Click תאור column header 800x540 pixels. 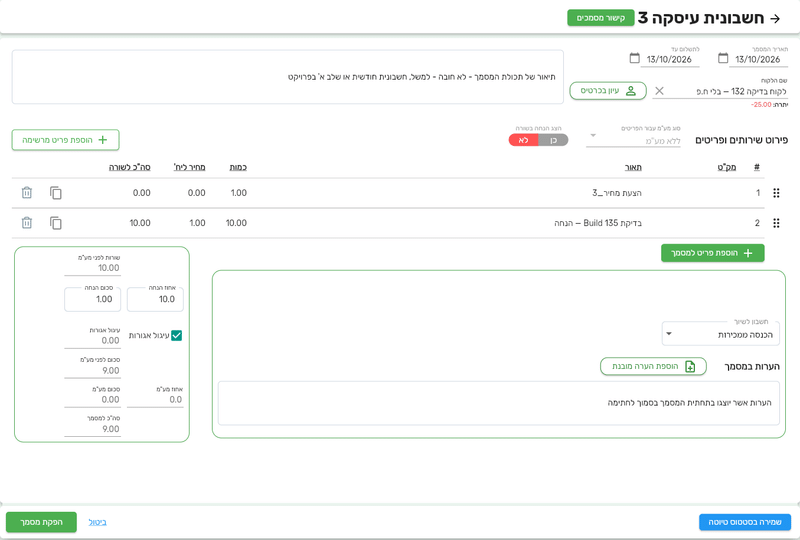click(633, 167)
